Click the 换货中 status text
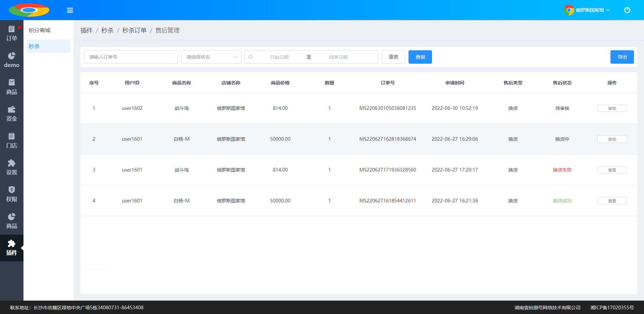The image size is (644, 314). (x=562, y=139)
